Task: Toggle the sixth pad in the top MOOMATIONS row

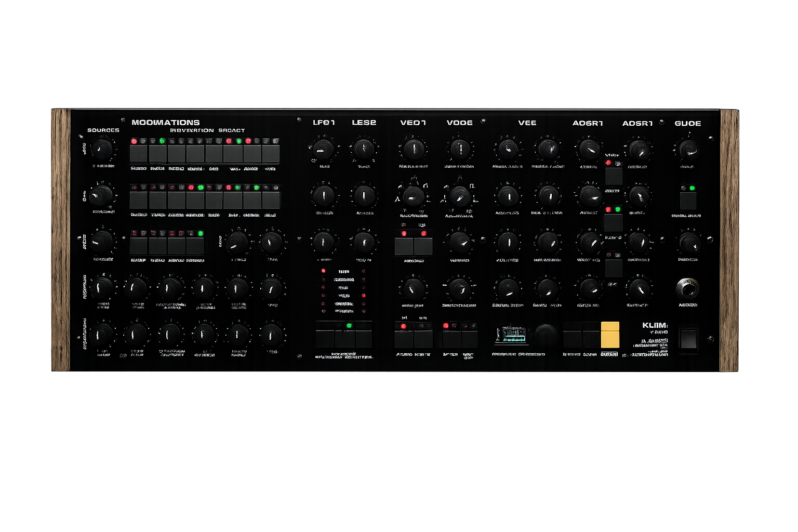Action: click(233, 154)
